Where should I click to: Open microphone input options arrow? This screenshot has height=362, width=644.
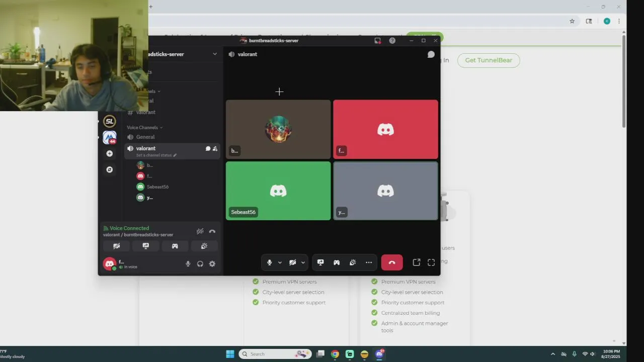[x=280, y=262]
